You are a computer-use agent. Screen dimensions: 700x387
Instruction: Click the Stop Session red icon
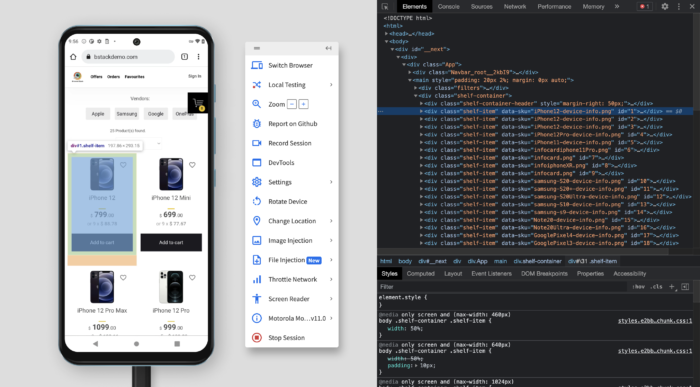(257, 338)
